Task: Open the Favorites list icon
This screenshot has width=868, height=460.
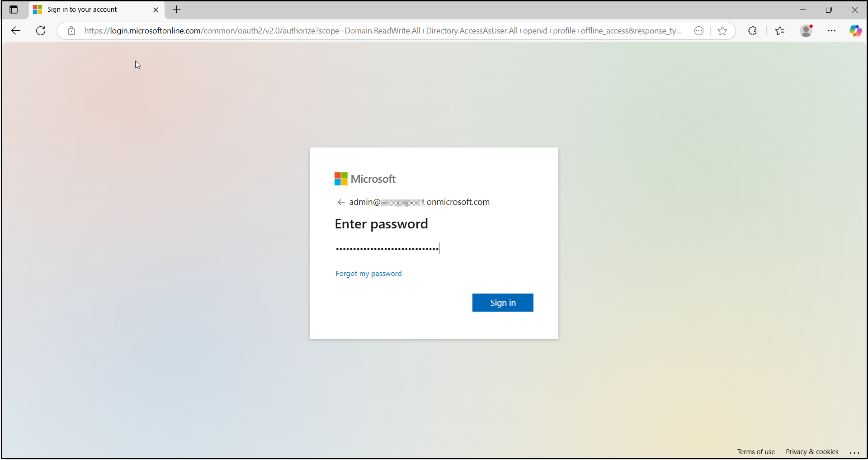Action: coord(780,31)
